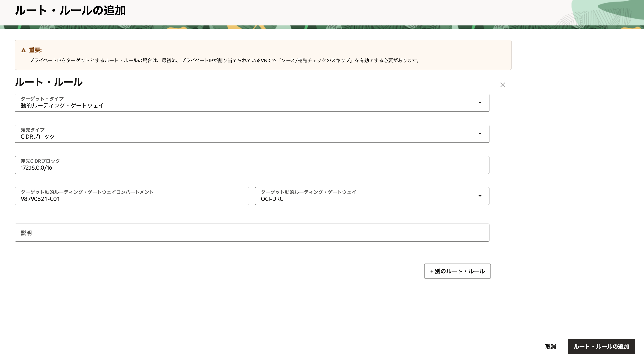Image resolution: width=644 pixels, height=358 pixels.
Task: Click the warning triangle icon beside 重要
Action: pyautogui.click(x=23, y=50)
